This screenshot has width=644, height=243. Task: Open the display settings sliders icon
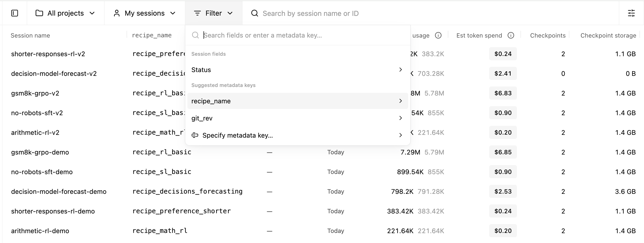point(631,13)
